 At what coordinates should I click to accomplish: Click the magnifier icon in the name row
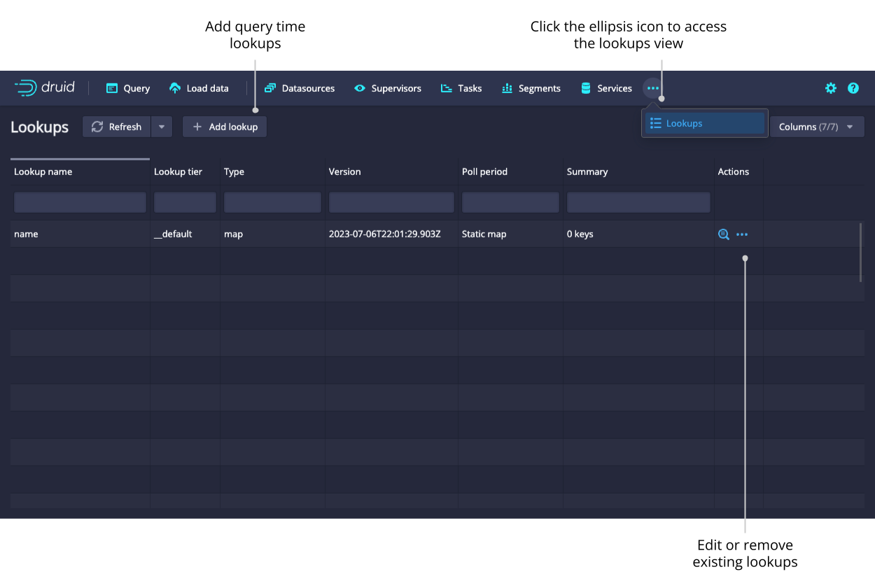coord(724,234)
